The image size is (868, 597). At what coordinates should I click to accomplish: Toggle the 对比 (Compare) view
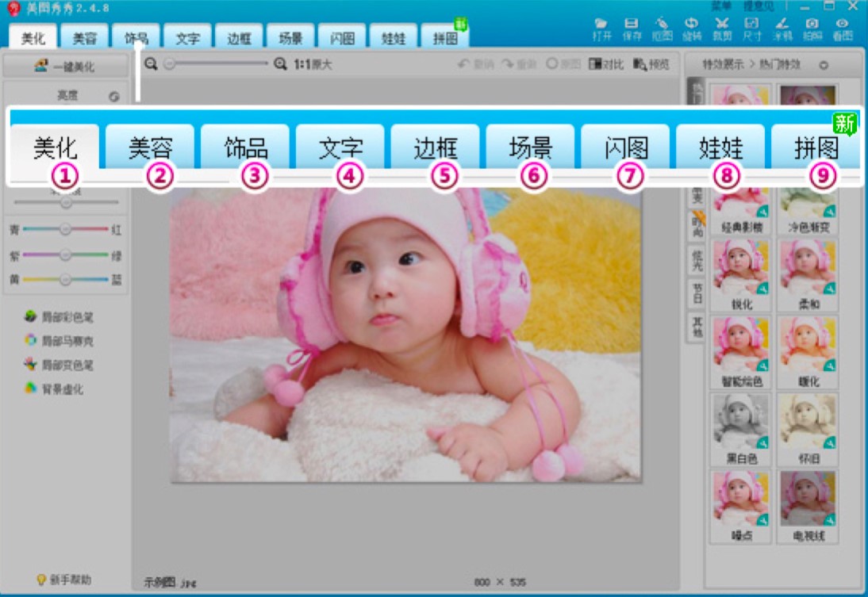(606, 64)
